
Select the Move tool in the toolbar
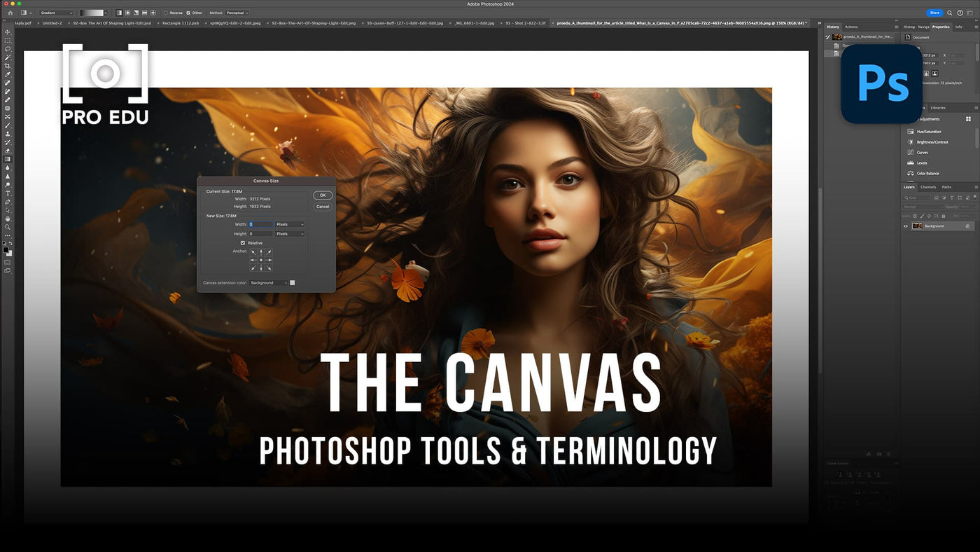pos(8,32)
